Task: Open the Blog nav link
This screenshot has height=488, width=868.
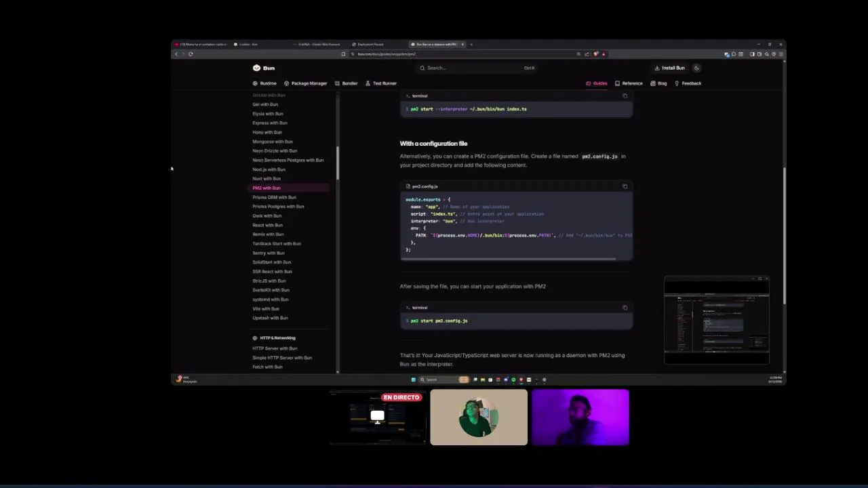Action: (658, 83)
